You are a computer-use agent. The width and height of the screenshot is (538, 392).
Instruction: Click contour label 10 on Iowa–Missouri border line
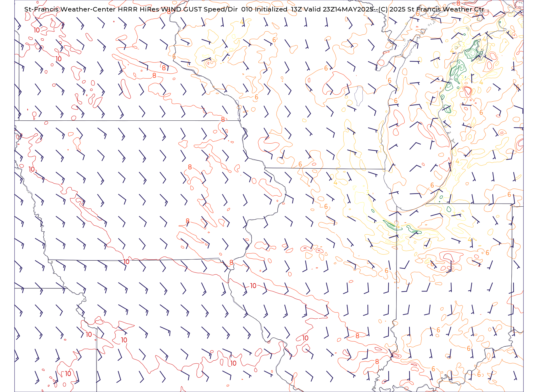(126, 262)
